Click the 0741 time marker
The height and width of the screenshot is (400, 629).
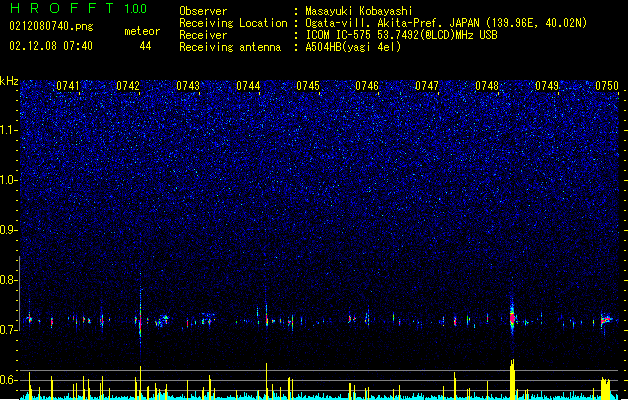(x=68, y=86)
